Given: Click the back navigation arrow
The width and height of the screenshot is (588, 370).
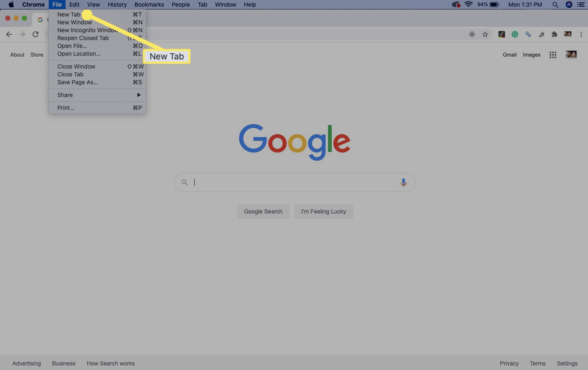Looking at the screenshot, I should click(9, 35).
